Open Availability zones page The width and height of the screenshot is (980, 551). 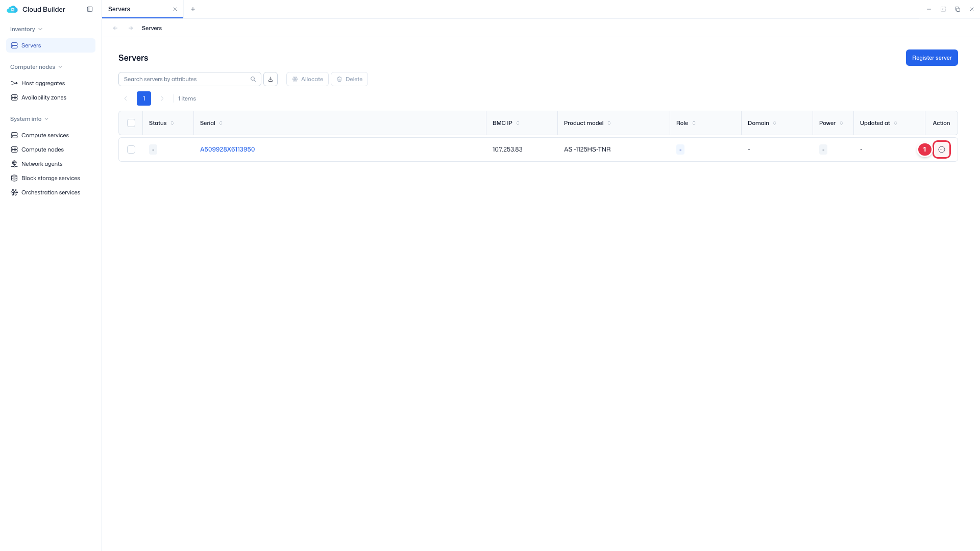tap(51, 97)
